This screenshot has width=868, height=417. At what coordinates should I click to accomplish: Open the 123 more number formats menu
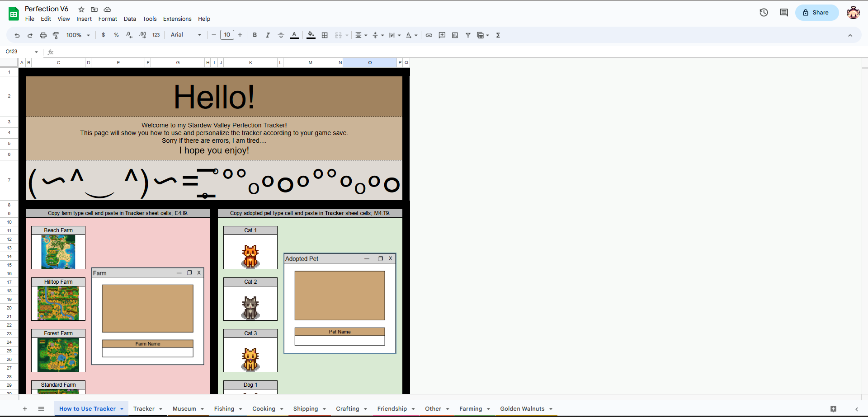(x=156, y=35)
